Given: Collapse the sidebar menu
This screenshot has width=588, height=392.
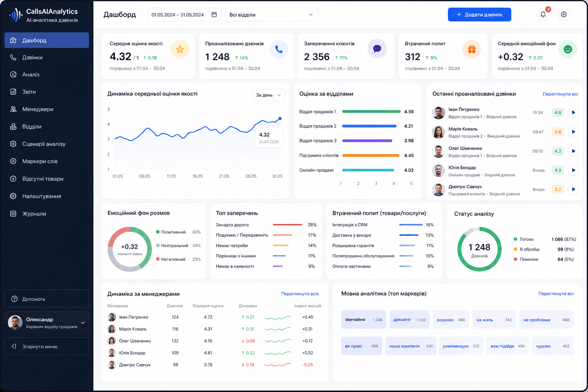Looking at the screenshot, I should pos(47,346).
